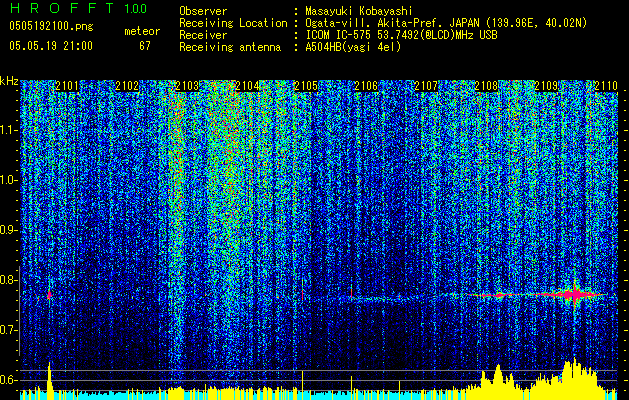
Task: Select the ICOM IC-575 receiver description
Action: (x=401, y=35)
